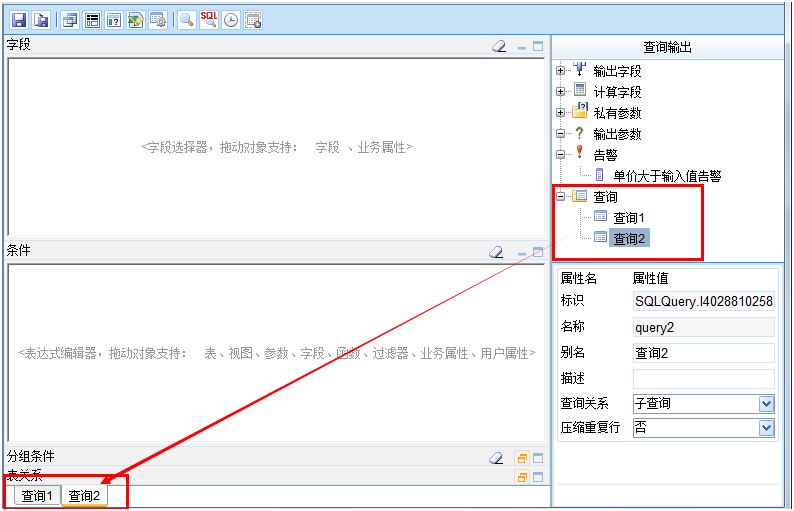The height and width of the screenshot is (511, 794).
Task: Select the 告警 tree label
Action: click(x=605, y=154)
